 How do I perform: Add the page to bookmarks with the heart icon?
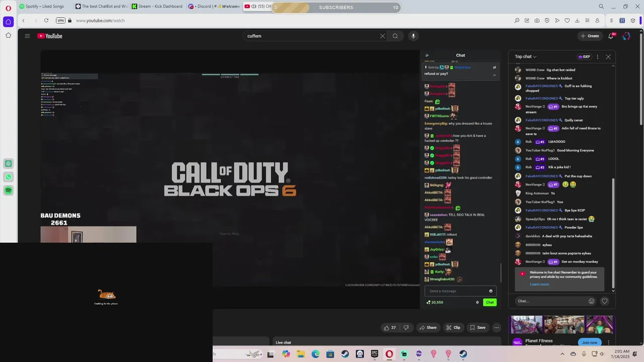tap(567, 21)
